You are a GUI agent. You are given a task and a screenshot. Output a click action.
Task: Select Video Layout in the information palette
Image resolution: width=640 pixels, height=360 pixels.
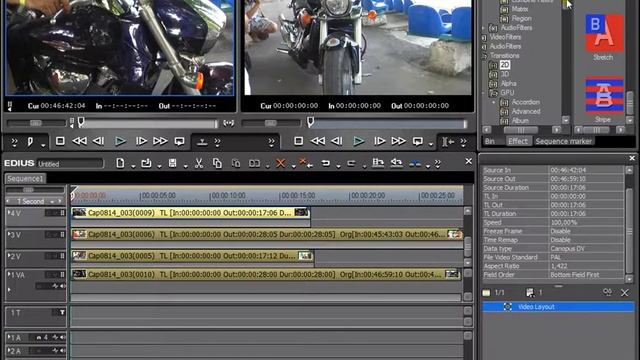(558, 307)
